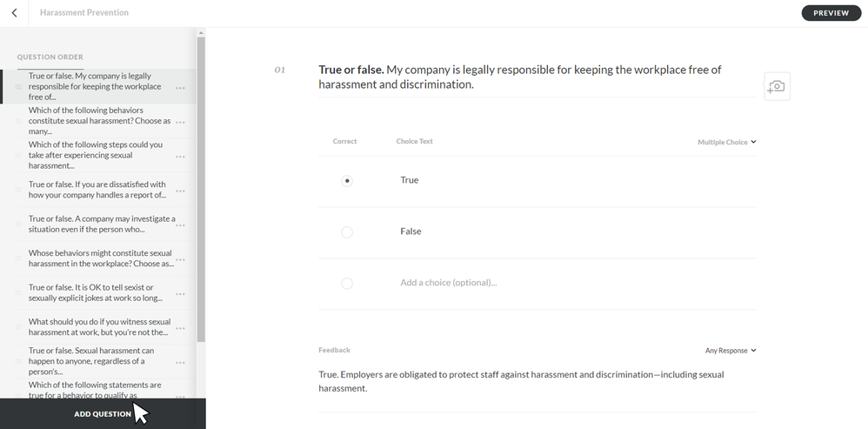Screen dimensions: 868x429
Task: Open three-dot menu for 'A company may investigate' question
Action: click(180, 225)
